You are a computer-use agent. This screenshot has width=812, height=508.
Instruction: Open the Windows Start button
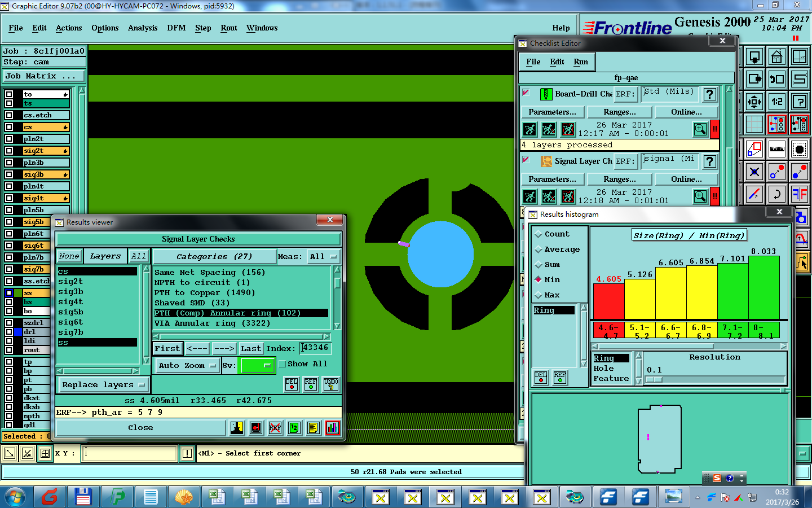pyautogui.click(x=16, y=497)
